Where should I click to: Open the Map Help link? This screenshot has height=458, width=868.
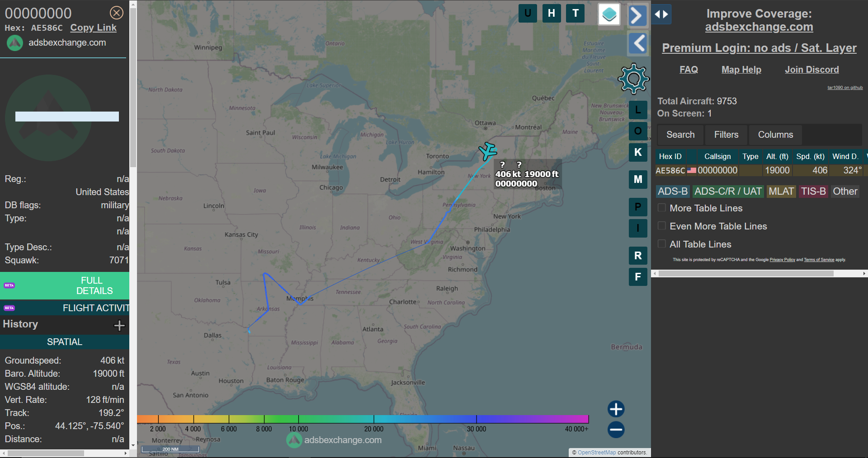click(741, 70)
